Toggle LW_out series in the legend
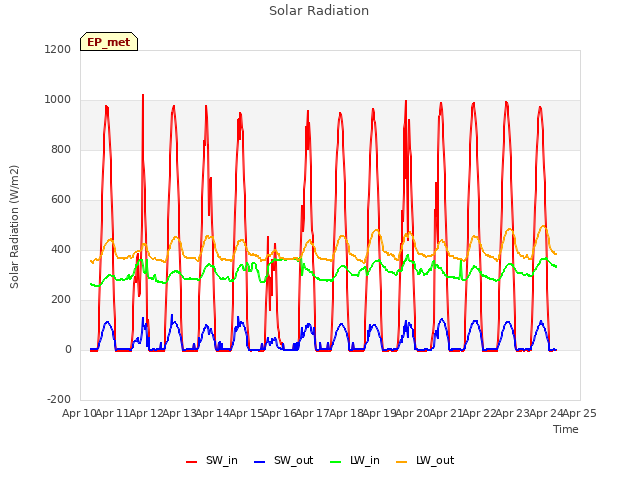 tap(425, 460)
